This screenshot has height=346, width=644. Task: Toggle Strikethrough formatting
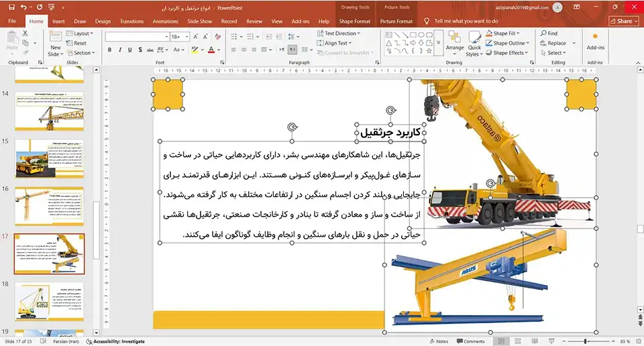150,50
